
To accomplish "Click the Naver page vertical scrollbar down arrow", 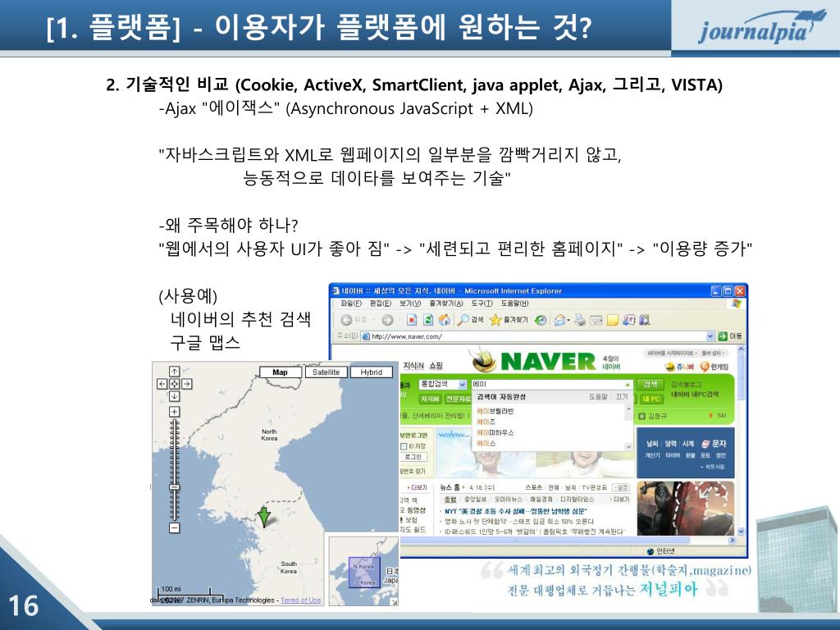I will pos(741,532).
